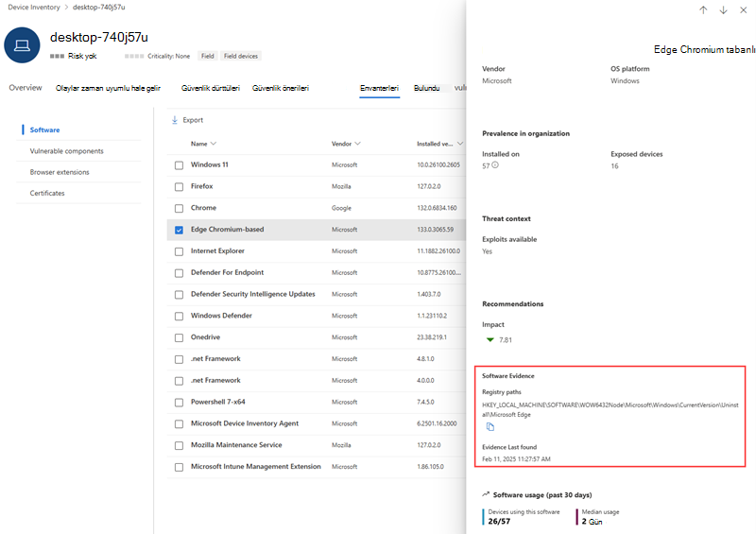Image resolution: width=756 pixels, height=534 pixels.
Task: Click the info icon next to 57
Action: [495, 165]
